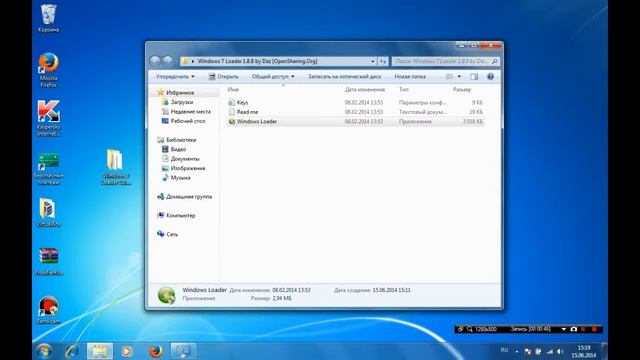
Task: Click the New folder button
Action: tap(410, 76)
